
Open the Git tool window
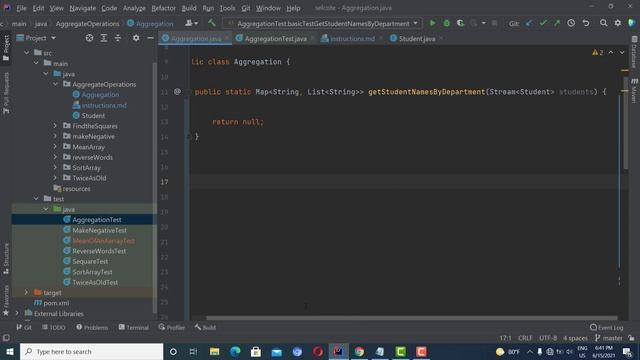[24, 327]
